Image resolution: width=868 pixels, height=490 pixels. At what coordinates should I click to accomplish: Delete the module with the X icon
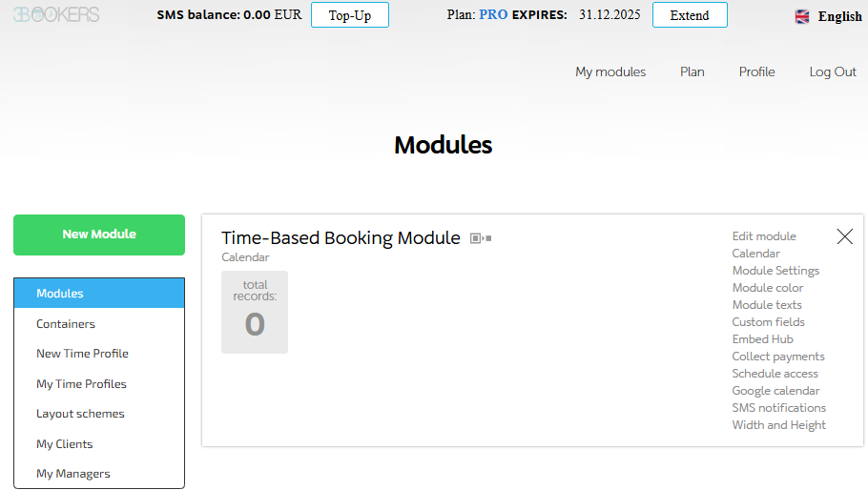click(844, 236)
